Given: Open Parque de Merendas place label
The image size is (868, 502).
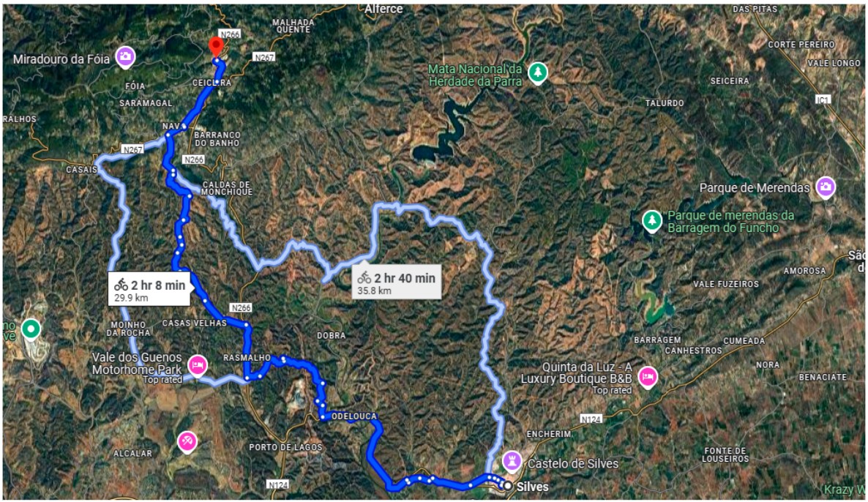Looking at the screenshot, I should coord(755,187).
